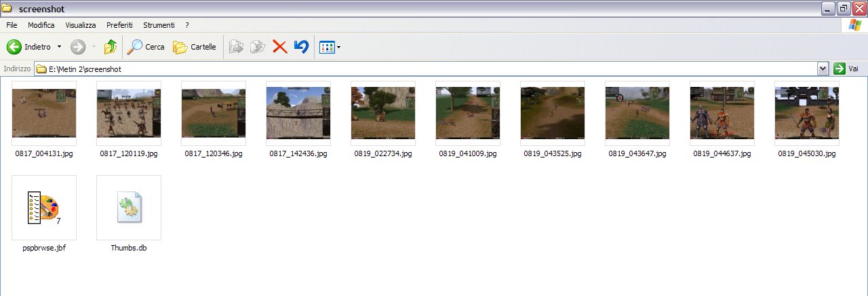Expand the address bar dropdown

[x=823, y=69]
